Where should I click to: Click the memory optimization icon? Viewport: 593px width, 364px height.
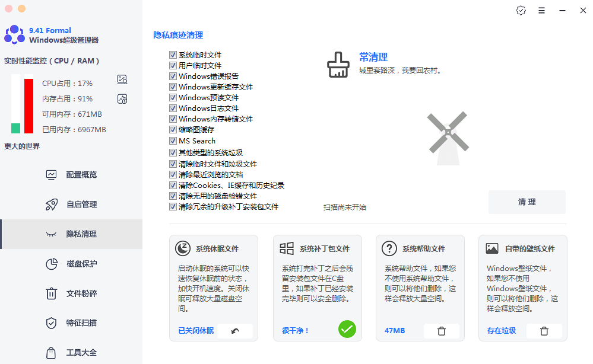[123, 99]
